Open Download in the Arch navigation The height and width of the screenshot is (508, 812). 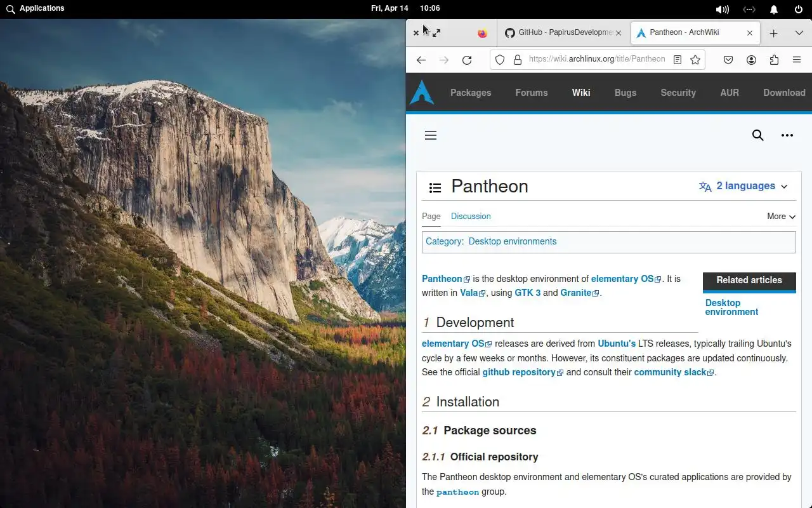[x=784, y=93]
